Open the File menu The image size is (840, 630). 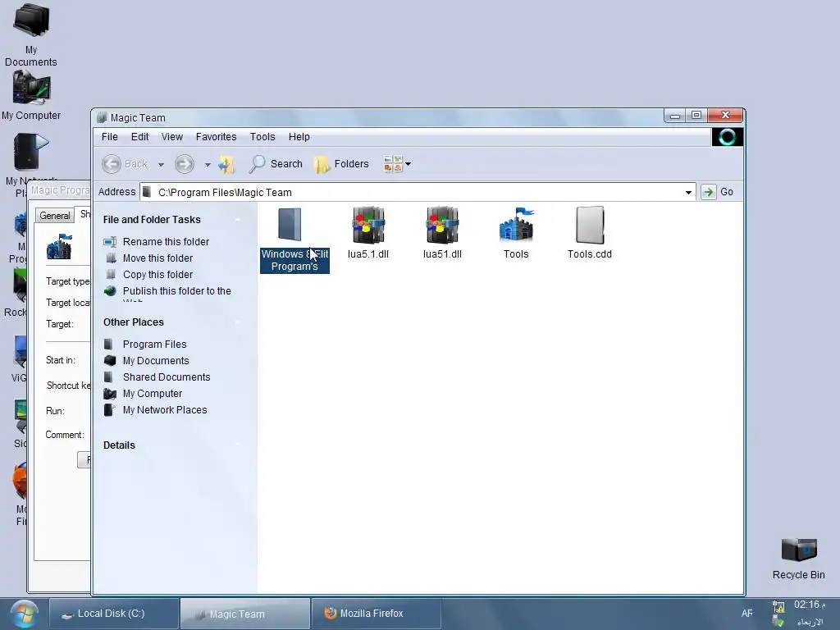[110, 137]
